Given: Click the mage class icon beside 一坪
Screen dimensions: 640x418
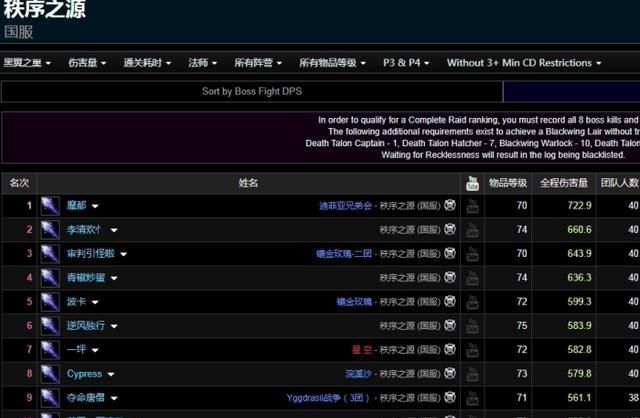Looking at the screenshot, I should click(50, 350).
